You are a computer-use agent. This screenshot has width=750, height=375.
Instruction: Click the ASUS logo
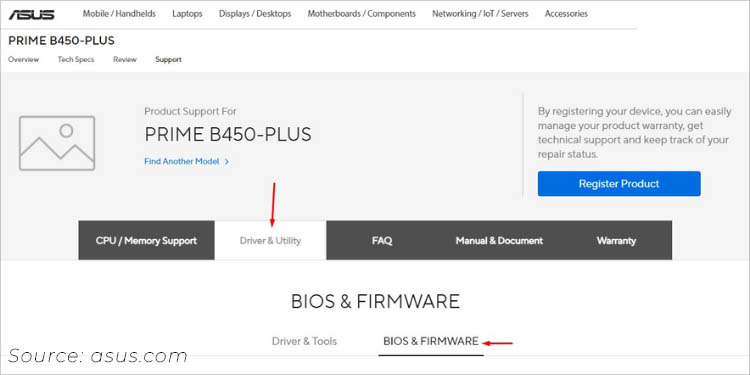[x=31, y=14]
